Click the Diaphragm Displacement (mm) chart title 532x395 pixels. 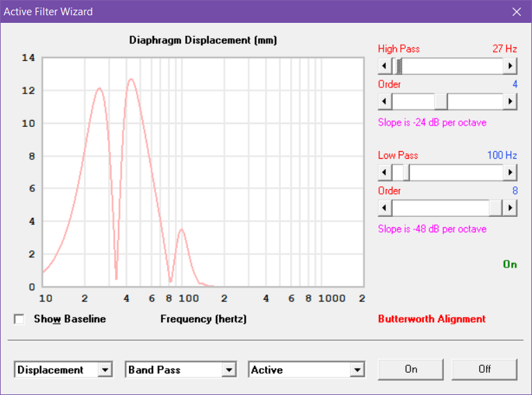pos(203,40)
